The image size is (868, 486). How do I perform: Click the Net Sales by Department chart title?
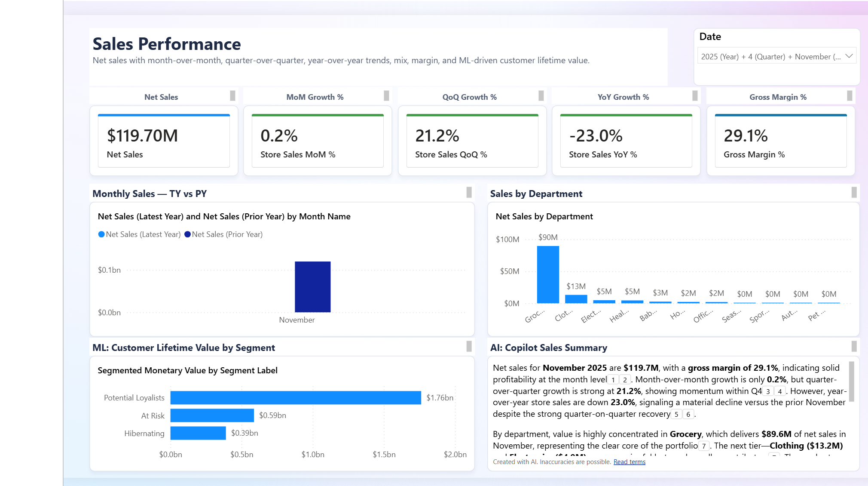pyautogui.click(x=544, y=216)
